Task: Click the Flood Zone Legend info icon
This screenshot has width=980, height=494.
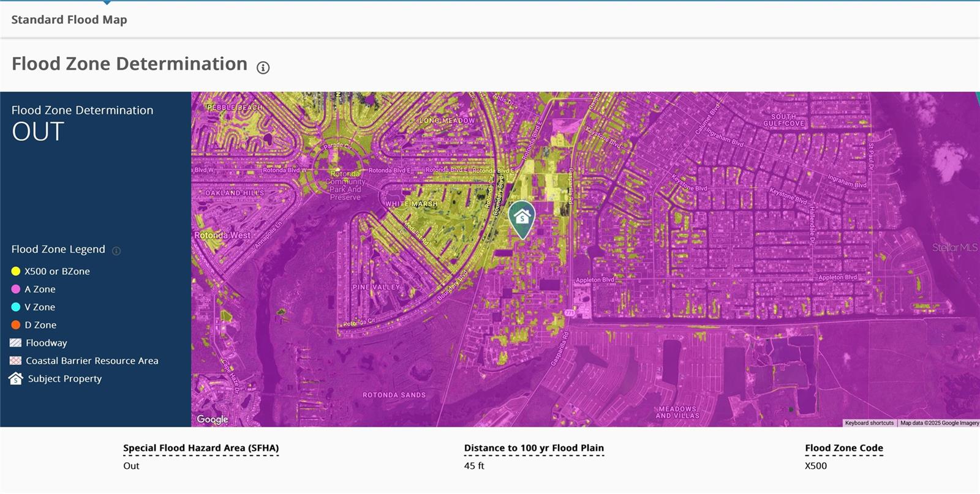Action: tap(116, 250)
